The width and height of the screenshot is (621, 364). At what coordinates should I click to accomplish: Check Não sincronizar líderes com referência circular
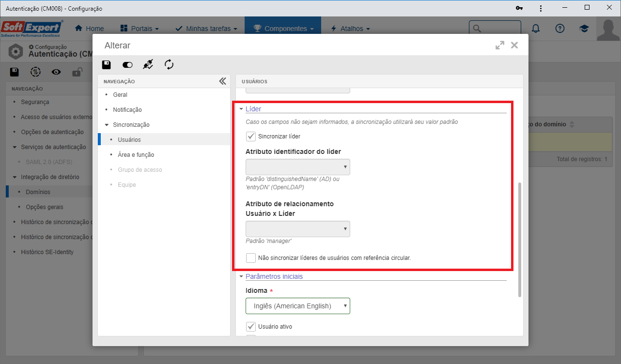pos(251,258)
